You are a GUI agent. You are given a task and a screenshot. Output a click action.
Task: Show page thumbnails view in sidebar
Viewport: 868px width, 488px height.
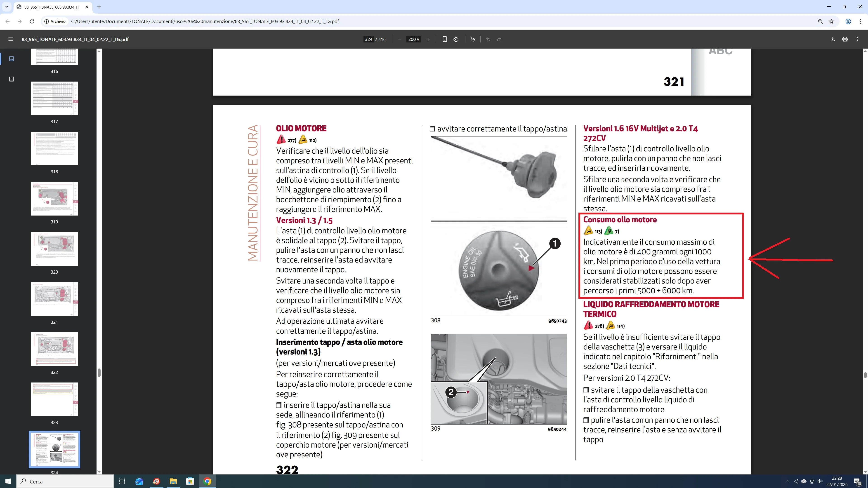click(12, 59)
